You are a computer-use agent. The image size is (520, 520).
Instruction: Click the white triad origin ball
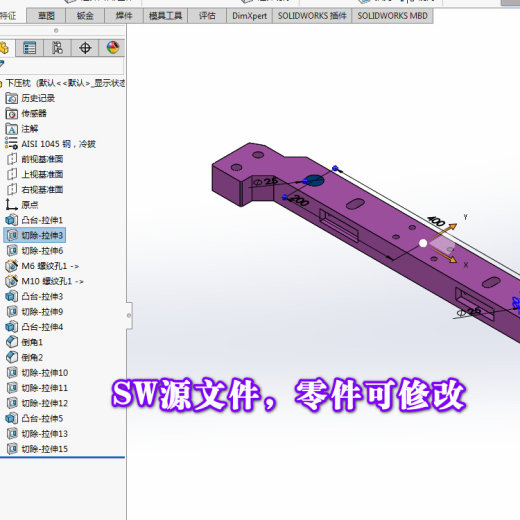click(x=423, y=243)
